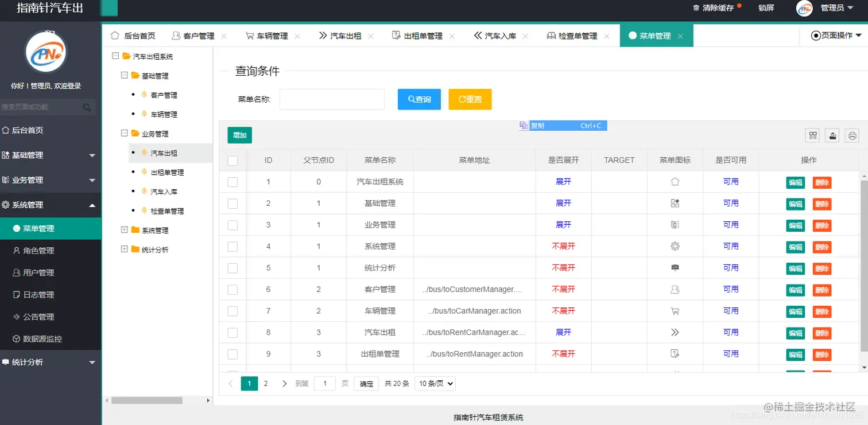The image size is (868, 425).
Task: Click the 查询 button
Action: click(x=419, y=99)
